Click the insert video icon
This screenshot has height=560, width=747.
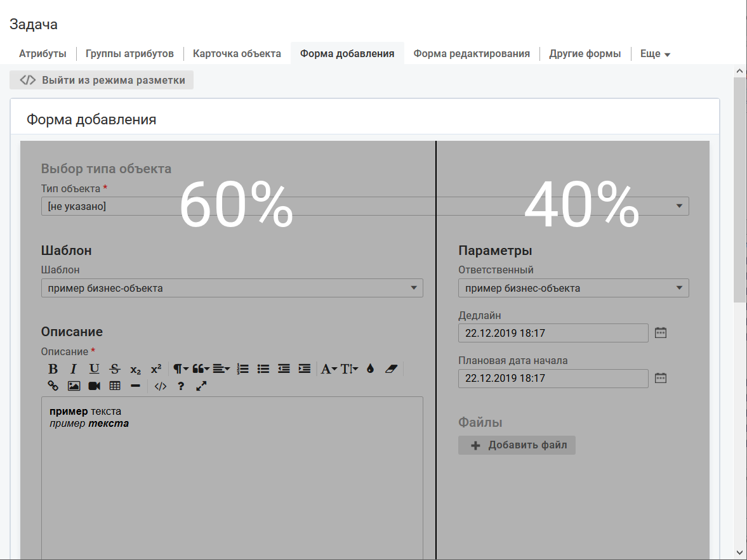[x=94, y=386]
